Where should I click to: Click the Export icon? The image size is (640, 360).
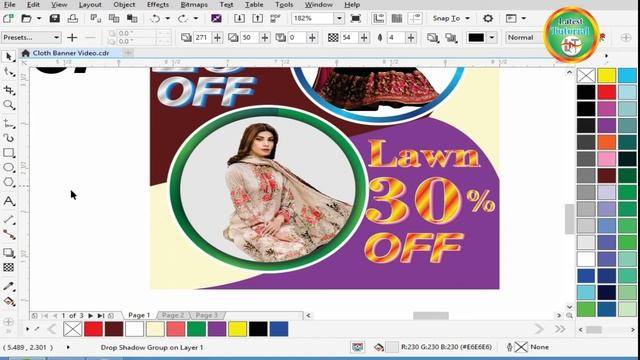258,18
